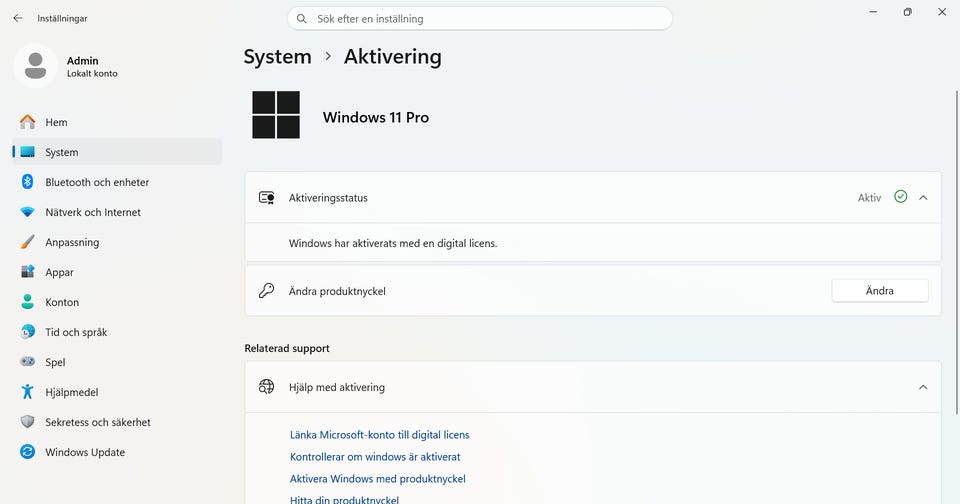The image size is (960, 504).
Task: Open Aktivera Windows med produktnyckel link
Action: click(378, 479)
